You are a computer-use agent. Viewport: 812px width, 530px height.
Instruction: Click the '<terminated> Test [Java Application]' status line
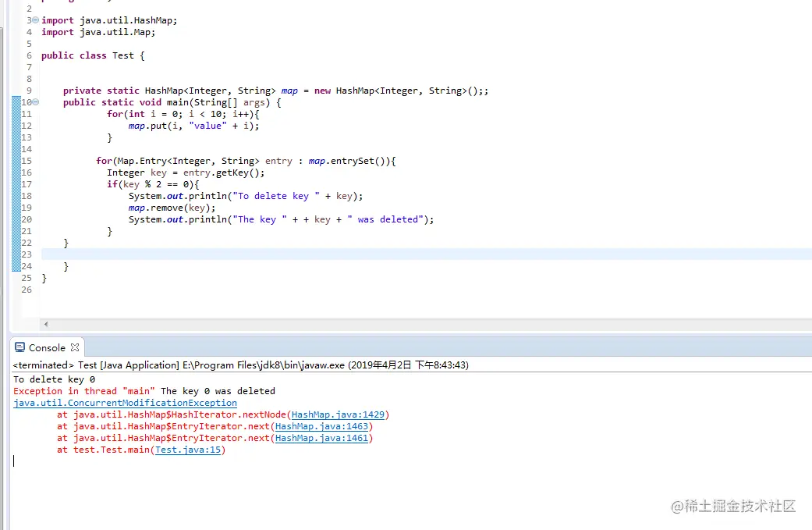point(241,365)
